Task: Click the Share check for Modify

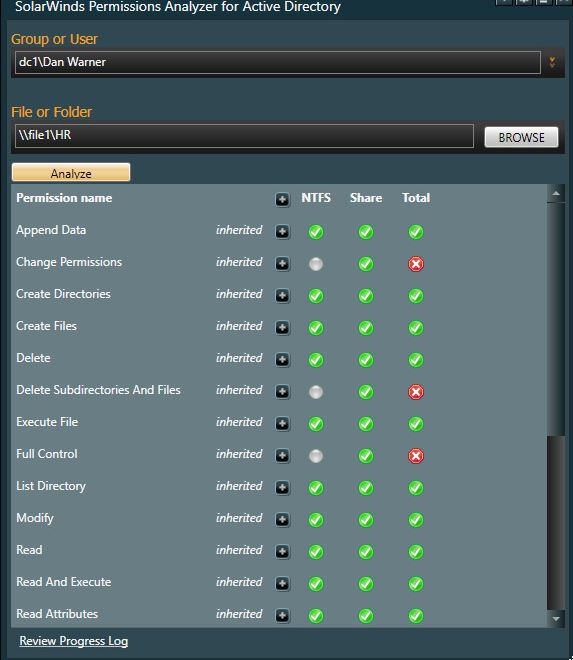Action: (x=366, y=520)
